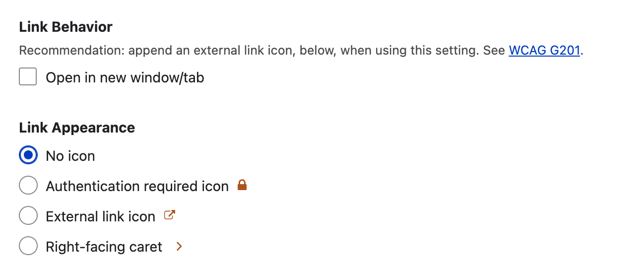The height and width of the screenshot is (272, 644).
Task: Open the WCAG G201 link
Action: coord(544,51)
